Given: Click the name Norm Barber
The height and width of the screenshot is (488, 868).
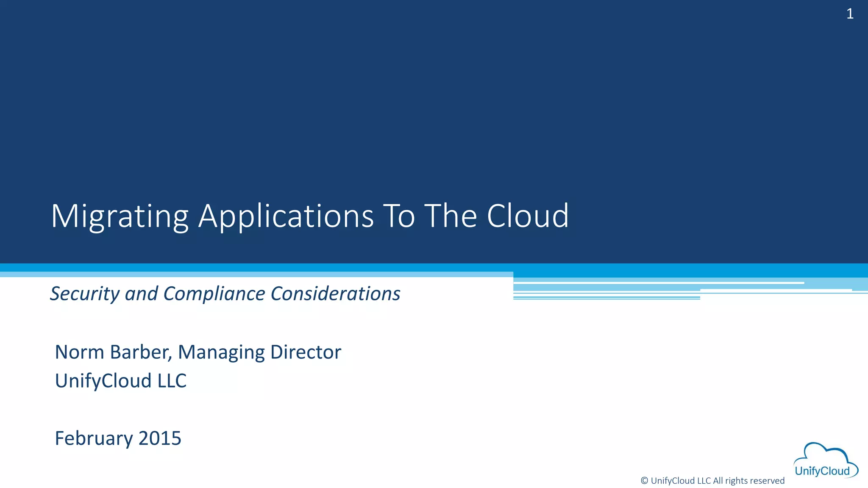Looking at the screenshot, I should point(113,352).
